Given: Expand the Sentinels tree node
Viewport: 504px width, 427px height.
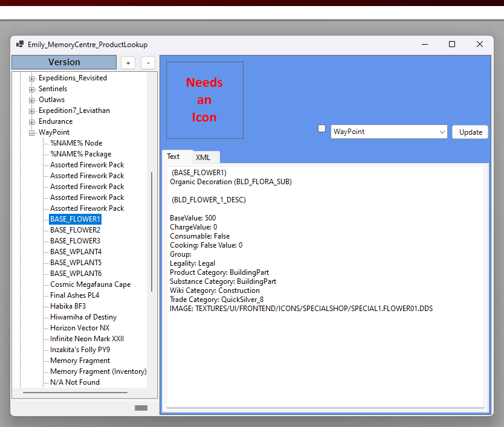Looking at the screenshot, I should pos(31,89).
